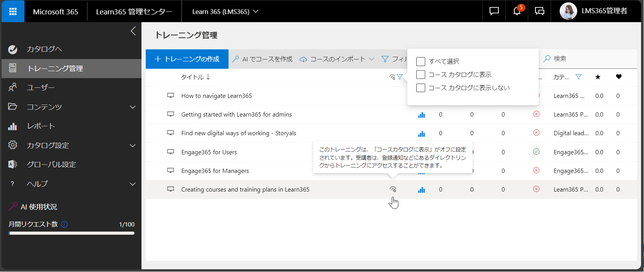Image resolution: width=644 pixels, height=272 pixels.
Task: Click Digital lead... category cell
Action: click(571, 133)
